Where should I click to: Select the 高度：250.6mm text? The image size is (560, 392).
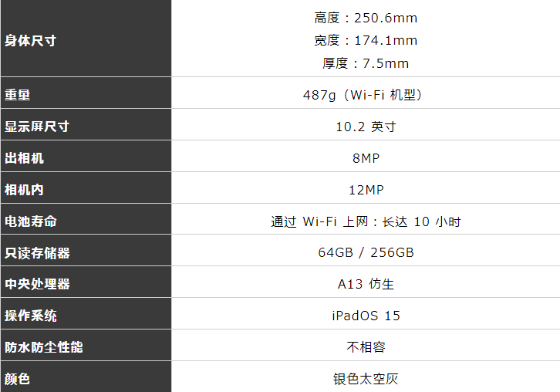coord(366,18)
